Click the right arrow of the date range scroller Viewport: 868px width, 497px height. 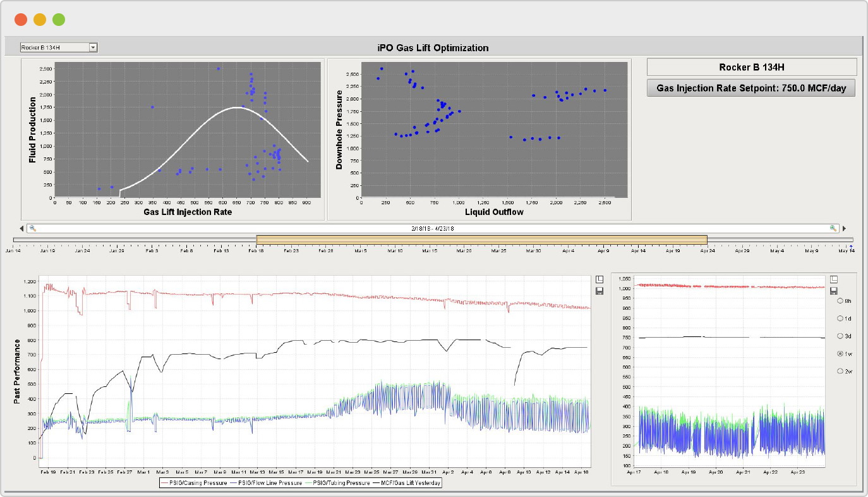pyautogui.click(x=845, y=228)
